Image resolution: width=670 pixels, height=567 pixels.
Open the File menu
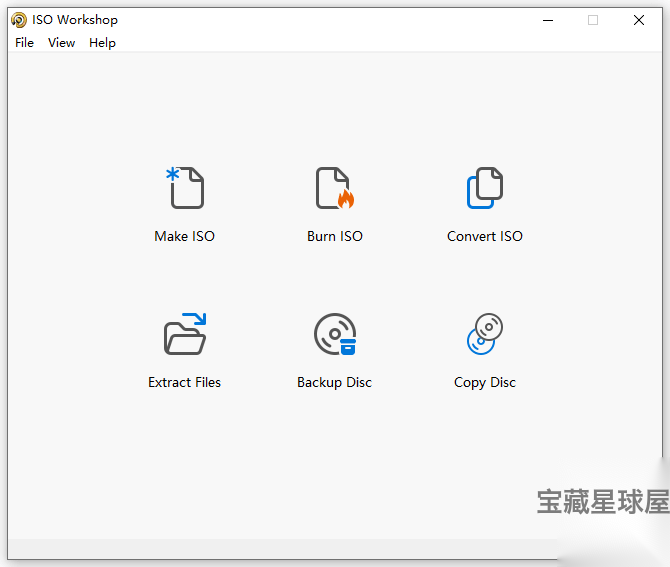click(24, 43)
